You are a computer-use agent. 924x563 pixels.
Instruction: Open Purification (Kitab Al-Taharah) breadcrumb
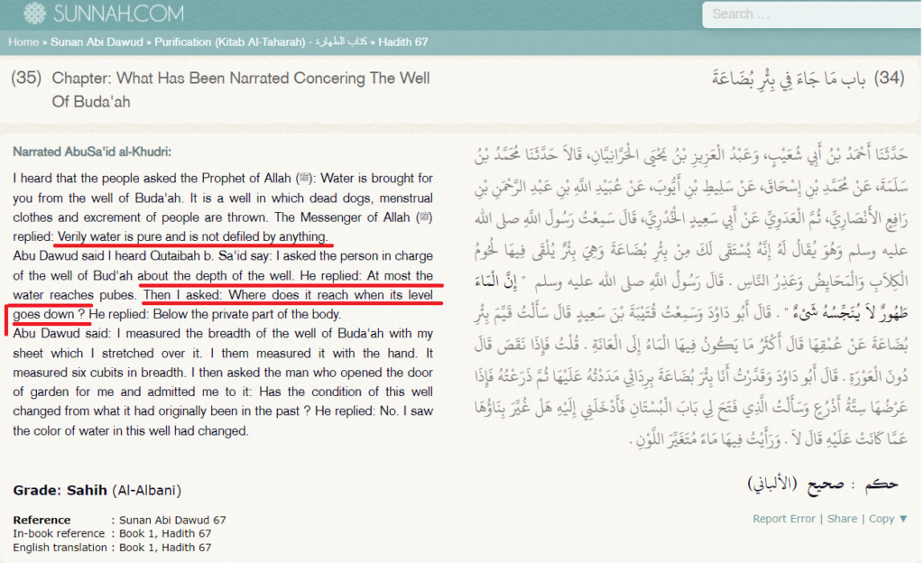pos(261,42)
